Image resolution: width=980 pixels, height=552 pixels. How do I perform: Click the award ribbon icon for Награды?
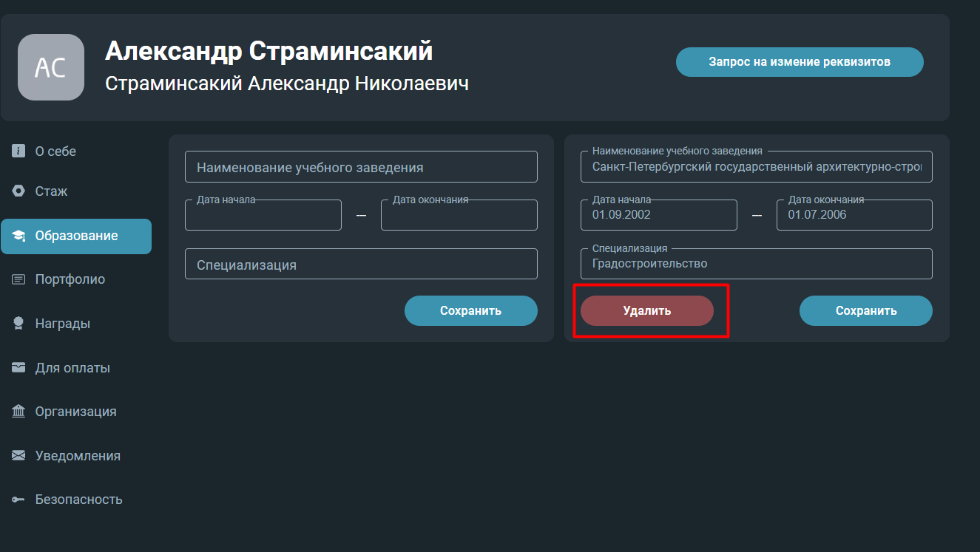point(18,324)
